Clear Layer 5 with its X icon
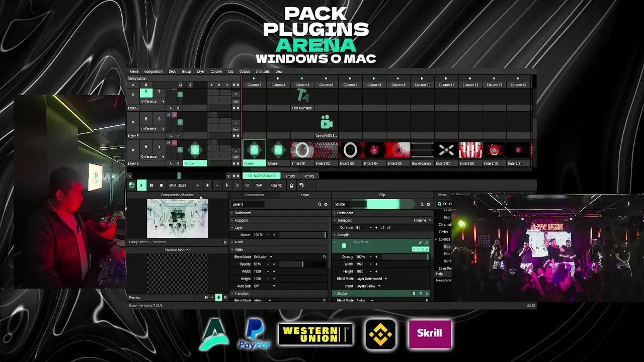This screenshot has height=362, width=644. pyautogui.click(x=133, y=150)
